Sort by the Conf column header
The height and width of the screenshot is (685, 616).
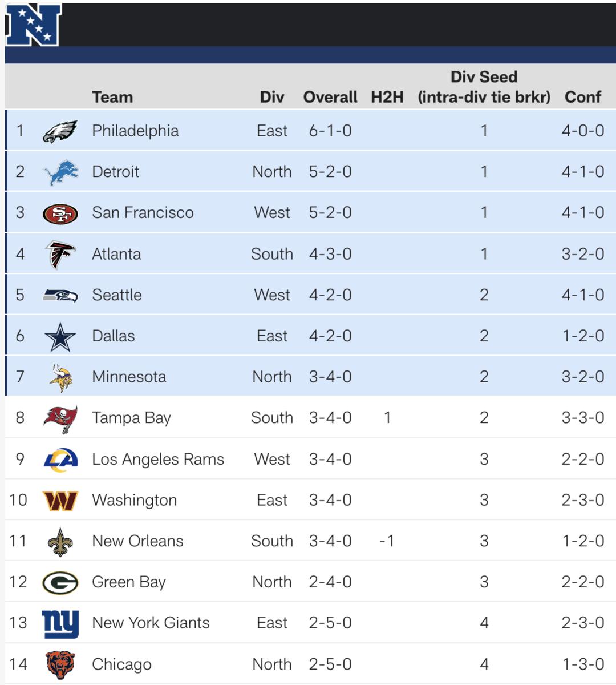(582, 97)
